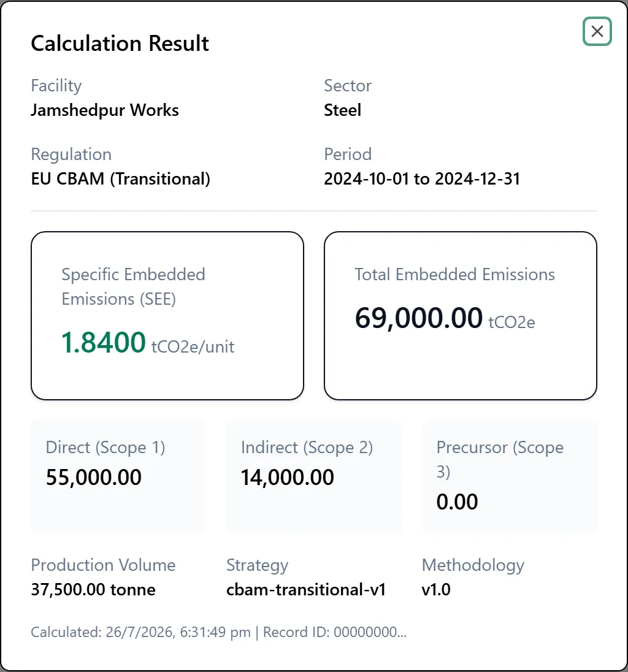Click the Precursor Scope 3 value 0.00

point(457,502)
